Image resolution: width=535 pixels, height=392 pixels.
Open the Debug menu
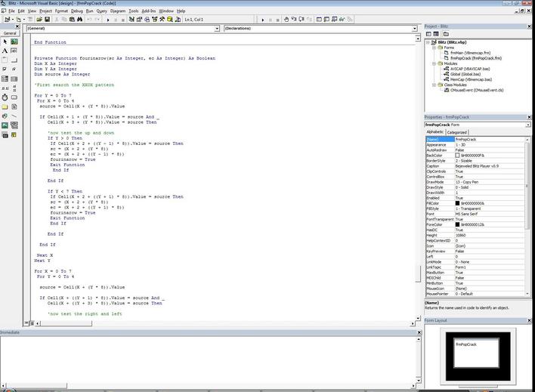pos(76,11)
